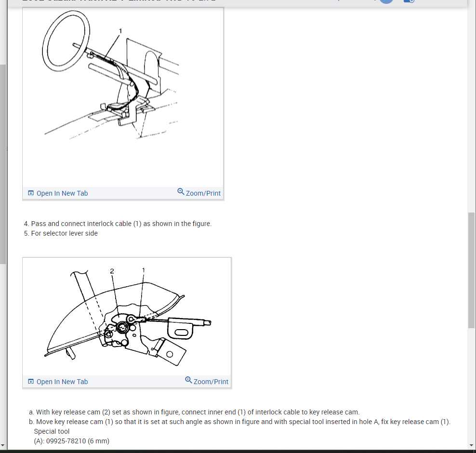
Task: Select the 'Special tool' text line
Action: point(52,431)
